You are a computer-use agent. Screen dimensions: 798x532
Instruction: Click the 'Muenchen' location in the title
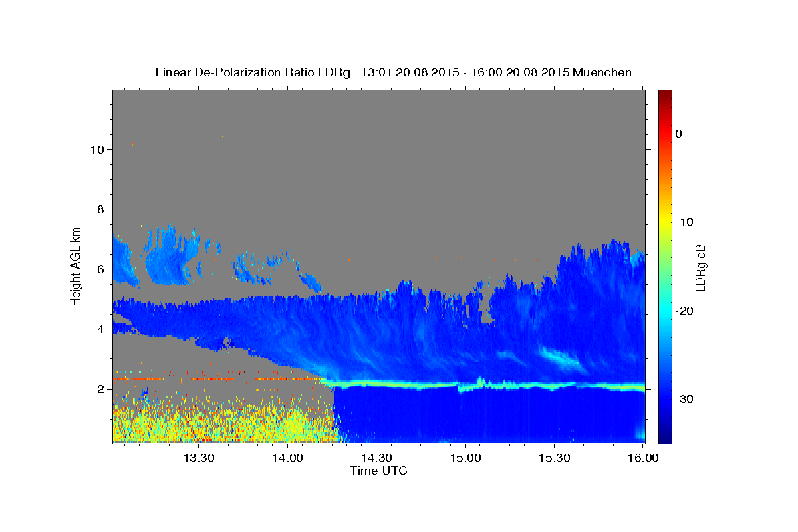[x=603, y=72]
